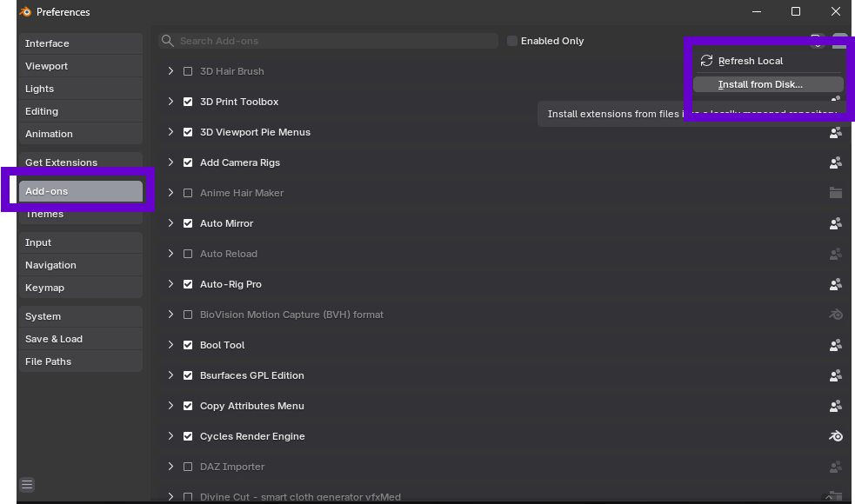
Task: Choose the Refresh Local menu entry
Action: (x=768, y=61)
